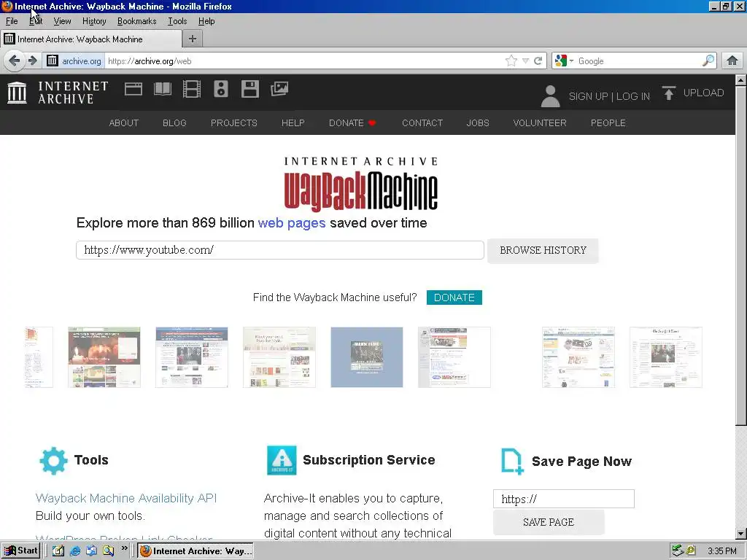This screenshot has height=560, width=747.
Task: Open the History menu
Action: click(x=94, y=21)
